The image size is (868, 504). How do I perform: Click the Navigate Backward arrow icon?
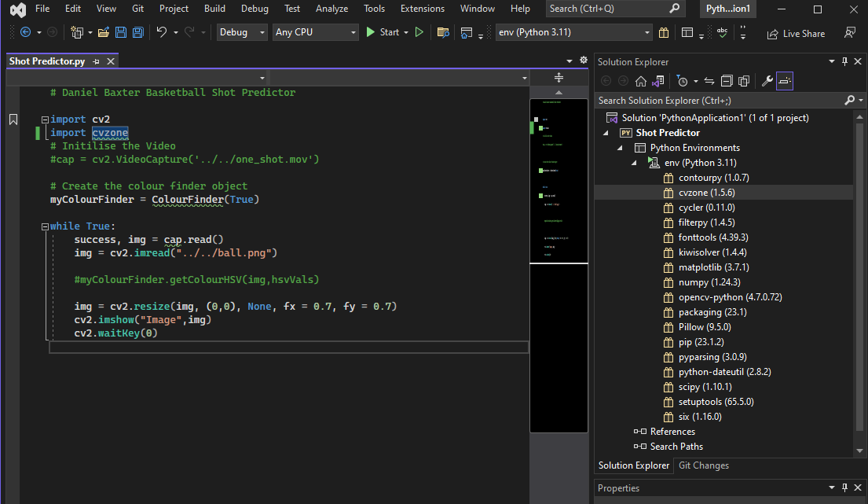25,32
